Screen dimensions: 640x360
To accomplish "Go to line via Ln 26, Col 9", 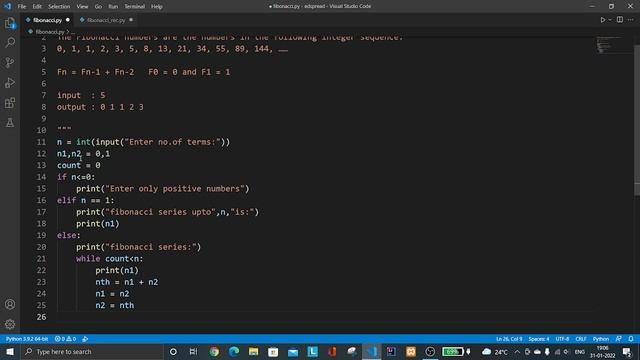I will click(509, 339).
